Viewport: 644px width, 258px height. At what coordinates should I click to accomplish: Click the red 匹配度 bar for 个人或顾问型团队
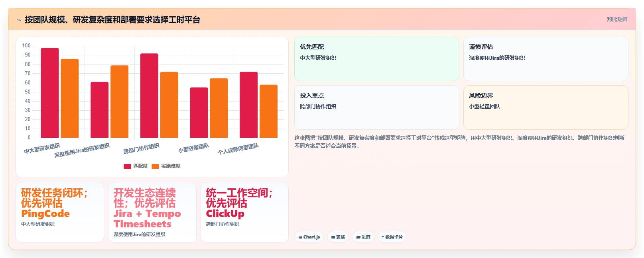click(248, 105)
